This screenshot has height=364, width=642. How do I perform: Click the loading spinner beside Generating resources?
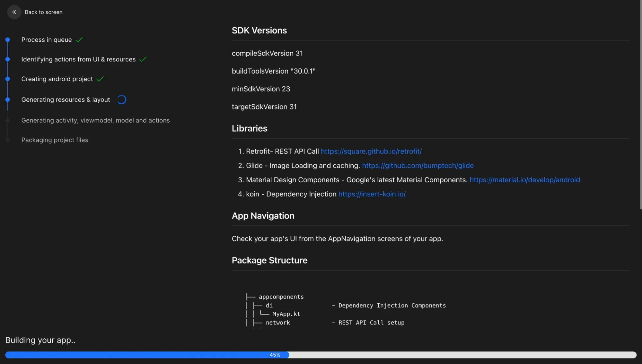[x=122, y=100]
